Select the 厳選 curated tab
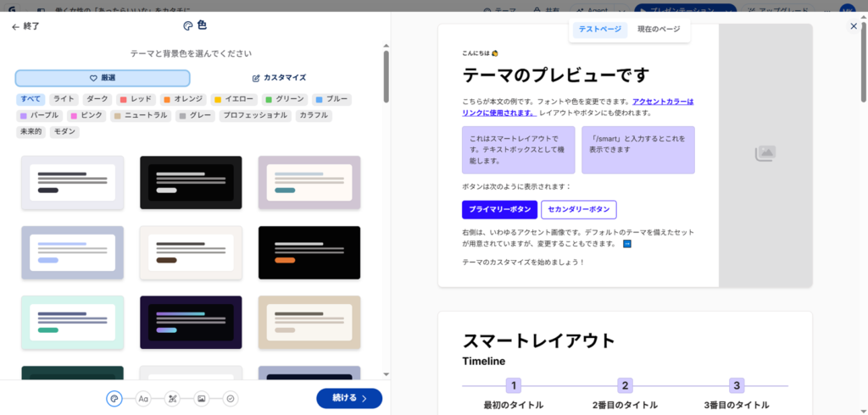The width and height of the screenshot is (868, 415). (102, 78)
